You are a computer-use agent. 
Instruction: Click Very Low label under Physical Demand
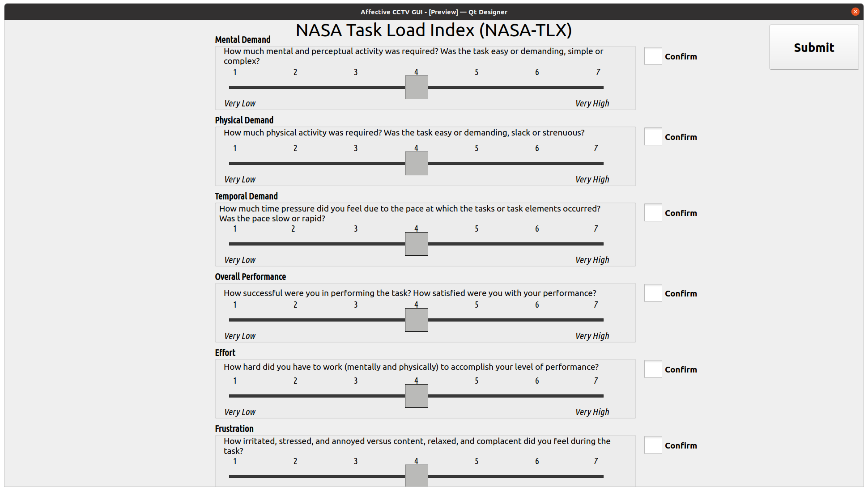click(x=240, y=179)
